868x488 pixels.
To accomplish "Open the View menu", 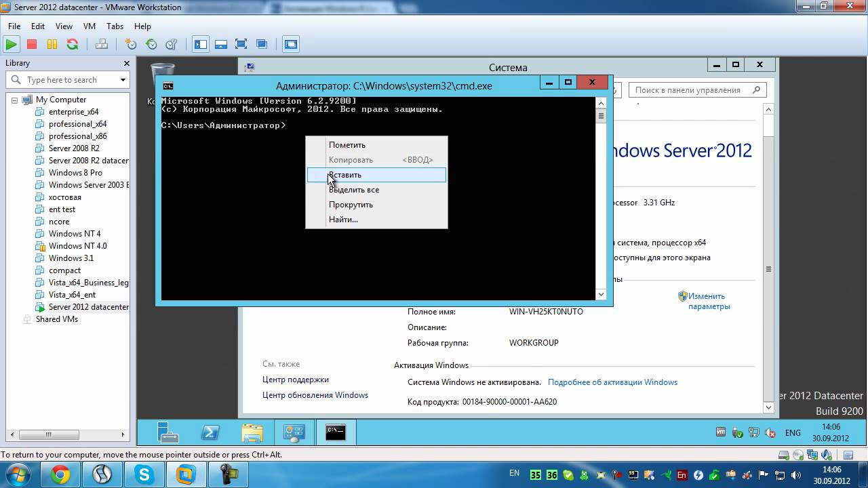I will point(64,26).
